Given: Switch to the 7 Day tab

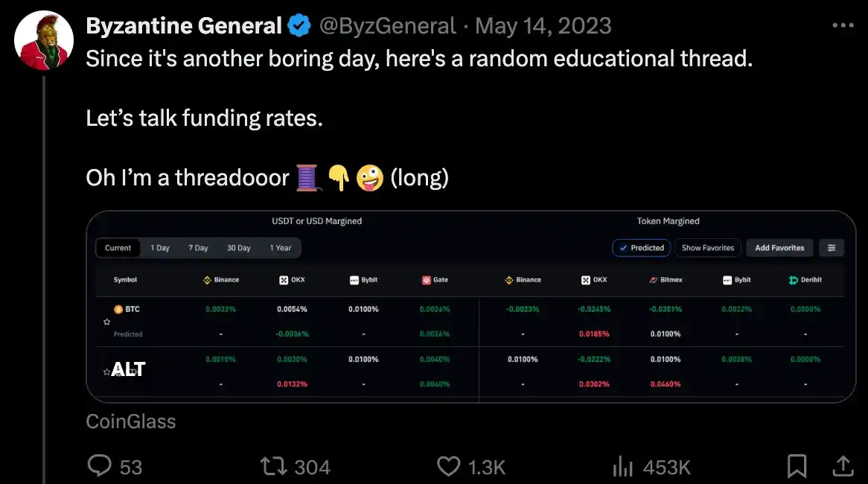Looking at the screenshot, I should pyautogui.click(x=198, y=248).
